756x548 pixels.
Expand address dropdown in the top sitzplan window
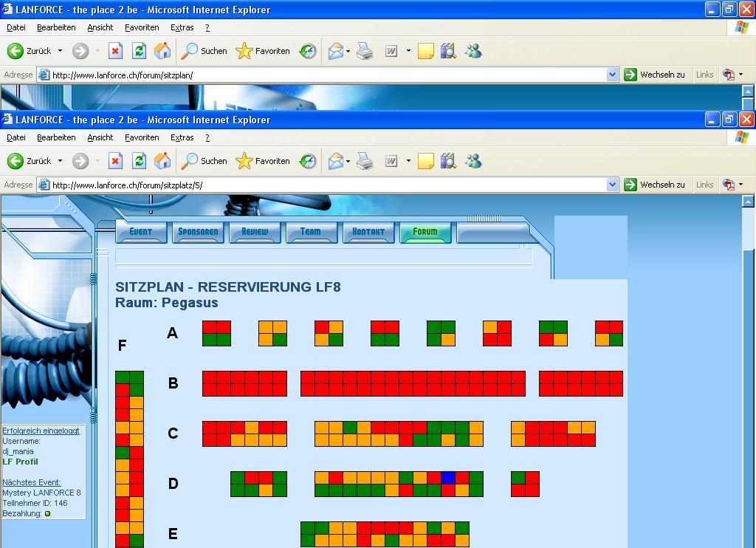(x=612, y=75)
